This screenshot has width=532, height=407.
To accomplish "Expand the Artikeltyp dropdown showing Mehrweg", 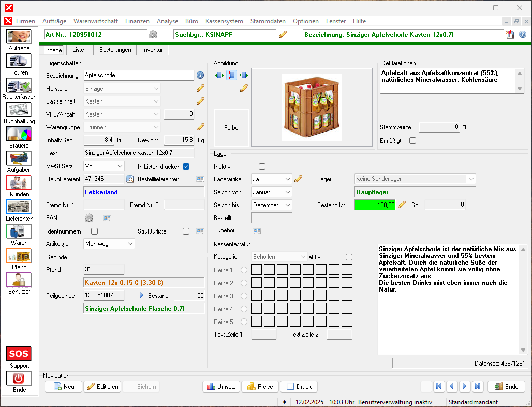I will (109, 244).
